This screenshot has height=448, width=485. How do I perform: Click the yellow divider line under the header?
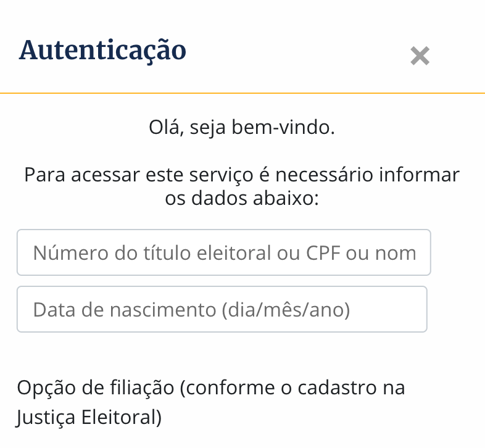pyautogui.click(x=242, y=93)
